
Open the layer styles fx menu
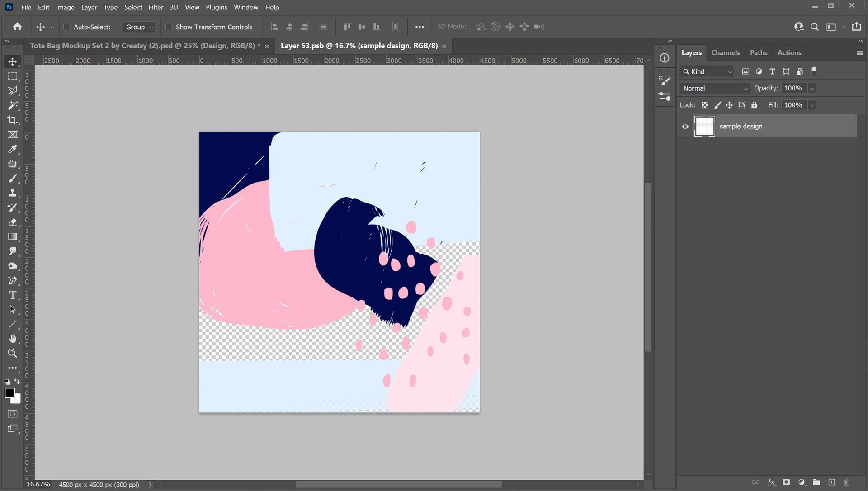click(x=771, y=482)
